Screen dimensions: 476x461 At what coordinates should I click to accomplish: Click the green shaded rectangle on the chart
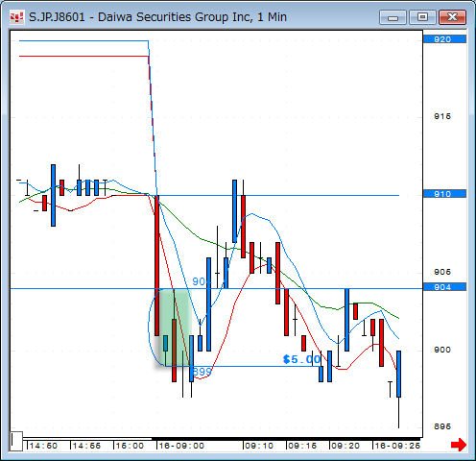tap(175, 328)
